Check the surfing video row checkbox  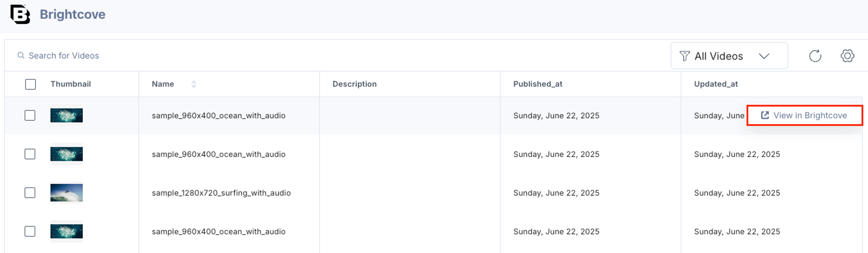pyautogui.click(x=30, y=193)
